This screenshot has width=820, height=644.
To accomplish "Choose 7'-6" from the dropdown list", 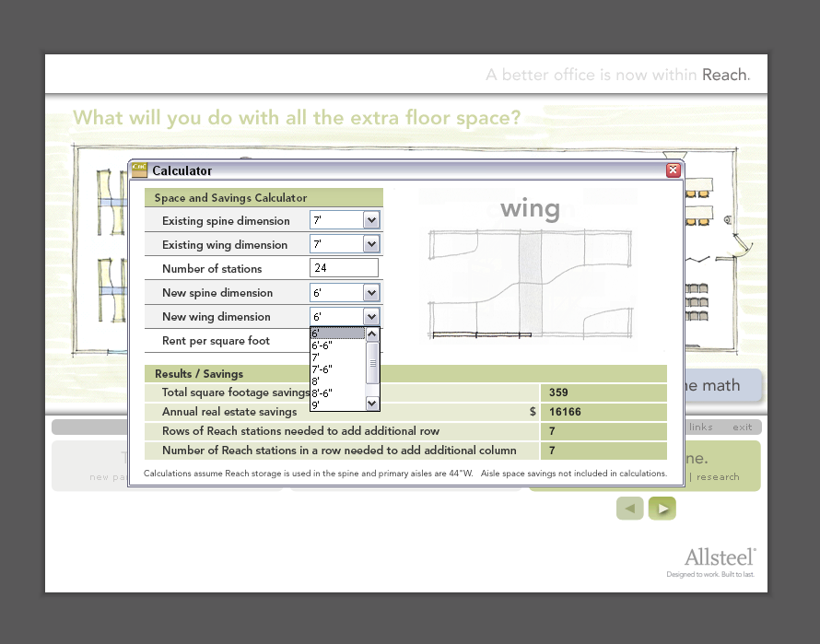I will 338,369.
